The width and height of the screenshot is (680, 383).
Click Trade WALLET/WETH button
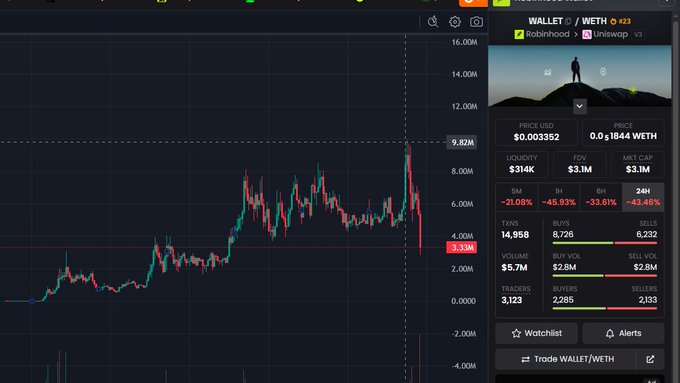pyautogui.click(x=567, y=359)
